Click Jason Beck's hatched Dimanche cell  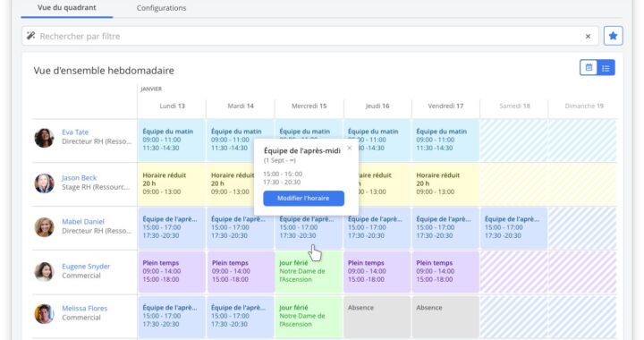(582, 184)
